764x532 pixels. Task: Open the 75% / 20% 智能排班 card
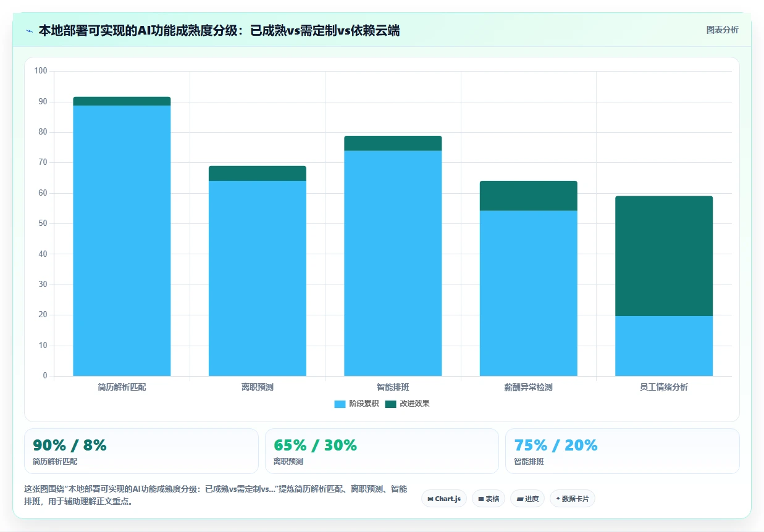(623, 451)
